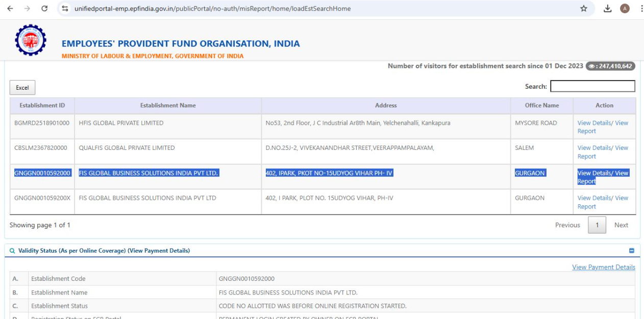Click the browser forward arrow
The image size is (644, 319).
click(27, 9)
